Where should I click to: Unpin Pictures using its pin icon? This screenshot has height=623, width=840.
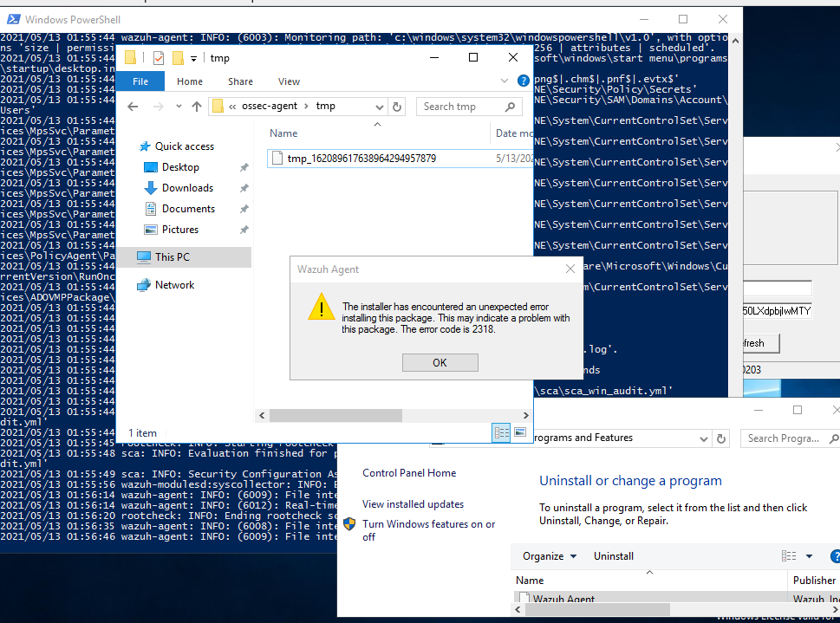pyautogui.click(x=244, y=230)
